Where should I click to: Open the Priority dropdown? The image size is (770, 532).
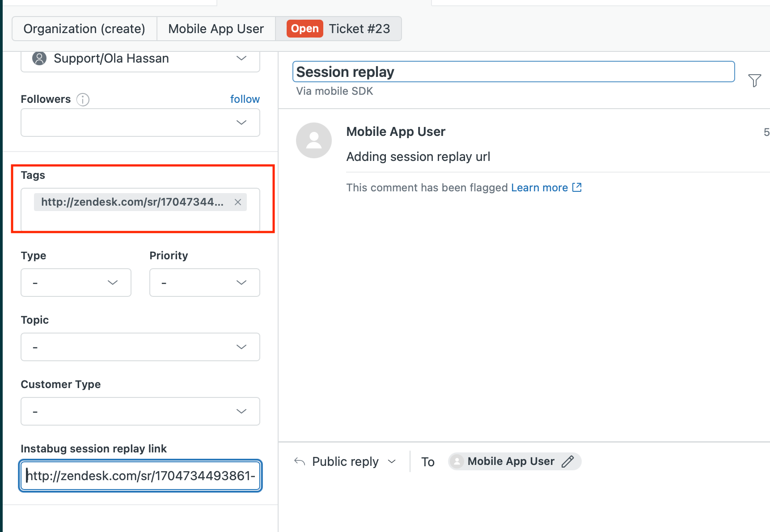click(204, 283)
